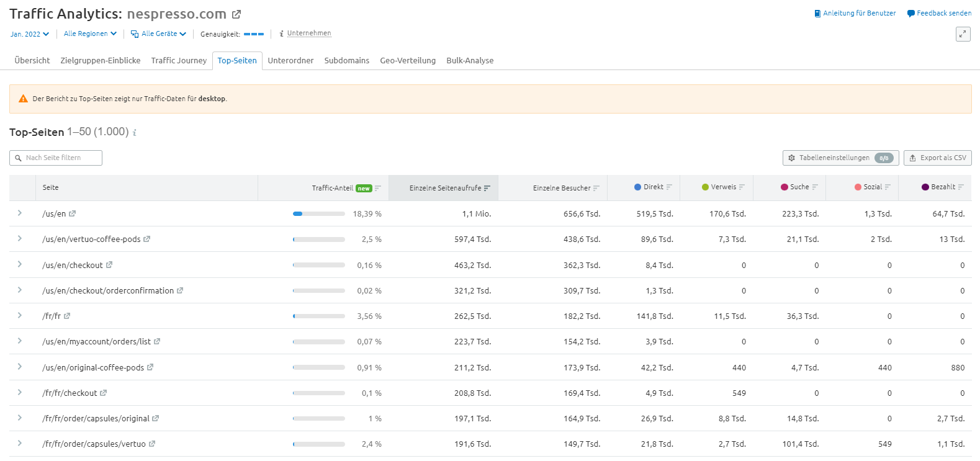This screenshot has height=461, width=980.
Task: Open external link icon for /us/en/myaccount/orders/list
Action: [157, 341]
